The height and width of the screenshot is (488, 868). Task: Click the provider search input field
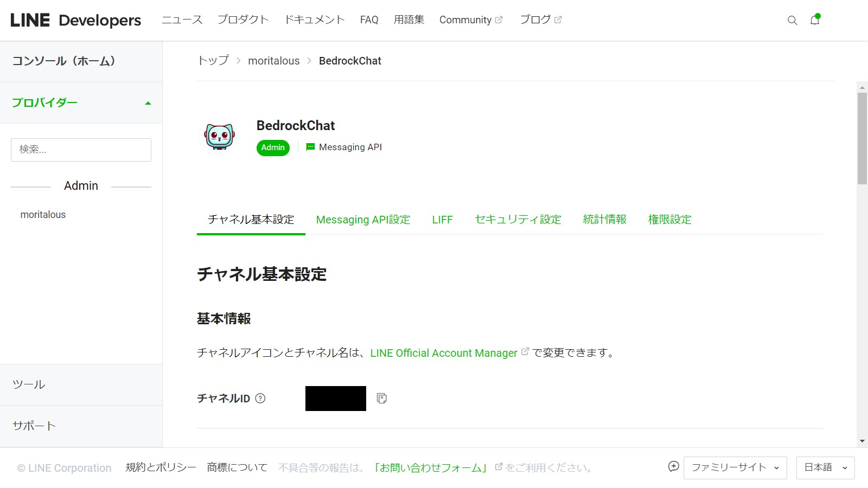81,150
